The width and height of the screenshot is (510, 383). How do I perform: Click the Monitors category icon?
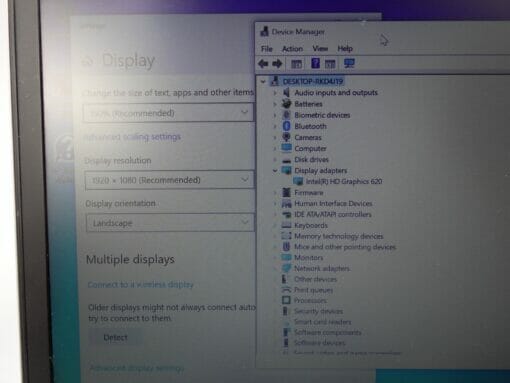click(x=286, y=257)
